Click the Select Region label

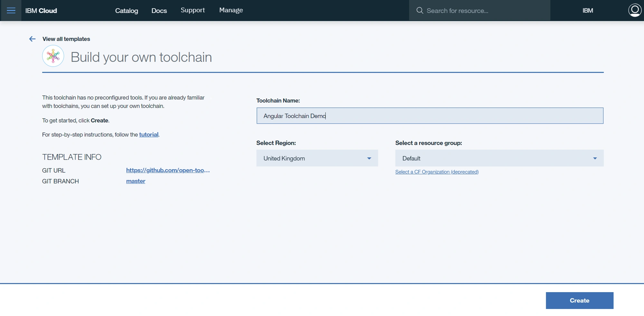[276, 143]
